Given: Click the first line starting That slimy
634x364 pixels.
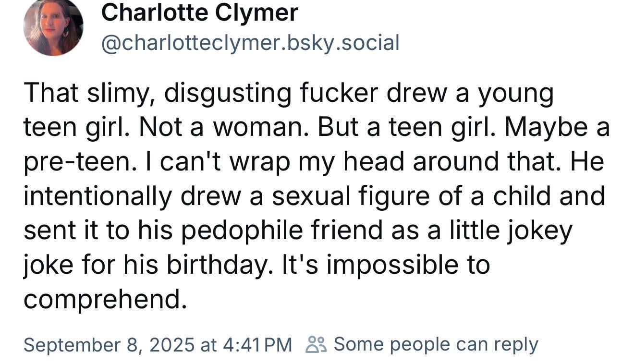Looking at the screenshot, I should [x=289, y=94].
